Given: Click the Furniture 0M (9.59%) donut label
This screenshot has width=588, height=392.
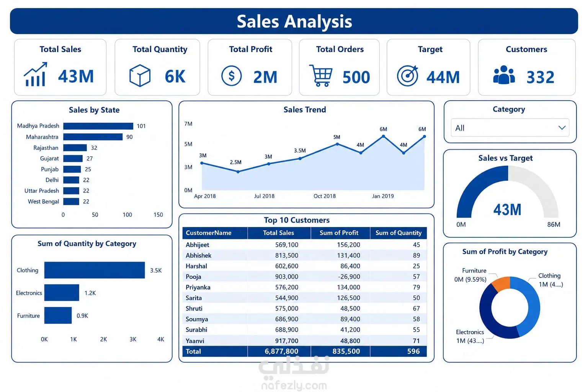Looking at the screenshot, I should coord(470,275).
